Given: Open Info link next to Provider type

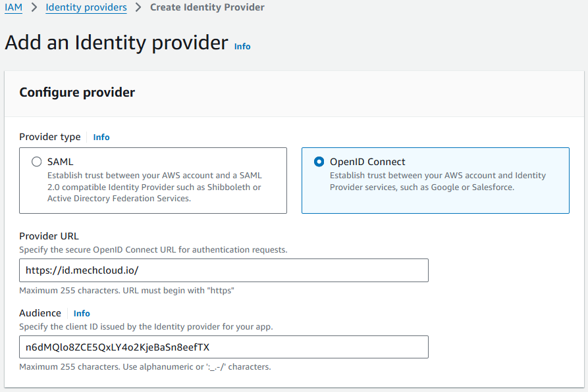Looking at the screenshot, I should [x=101, y=137].
